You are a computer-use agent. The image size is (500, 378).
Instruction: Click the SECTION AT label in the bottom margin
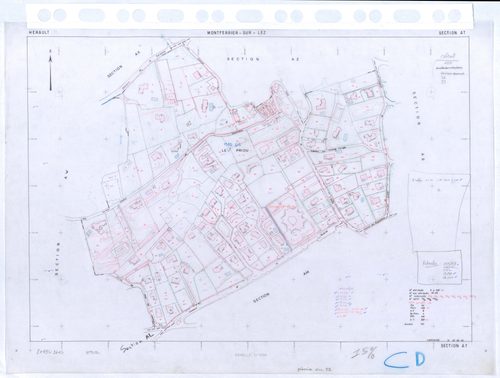pos(454,346)
